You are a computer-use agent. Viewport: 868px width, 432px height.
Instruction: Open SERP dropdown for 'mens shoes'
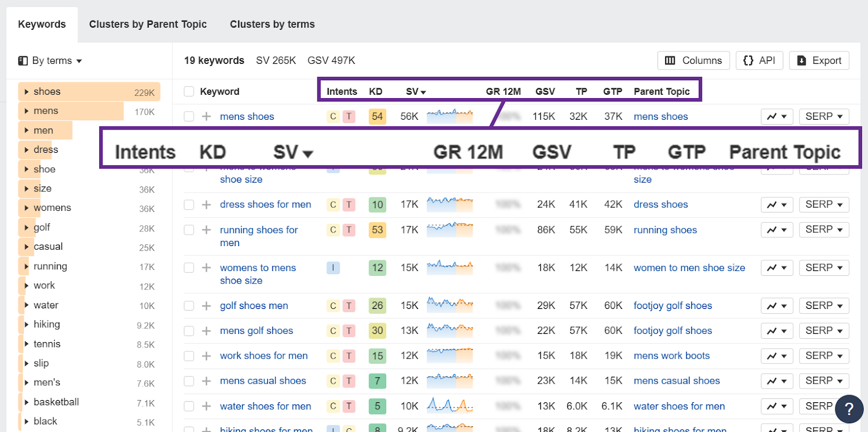pos(824,117)
